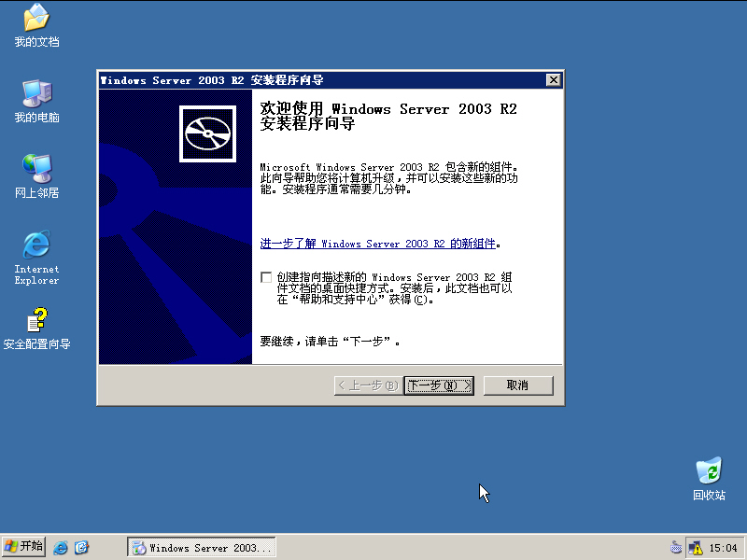Select the Internet Explorer desktop icon
Screen dimensions: 747x560
tap(36, 259)
